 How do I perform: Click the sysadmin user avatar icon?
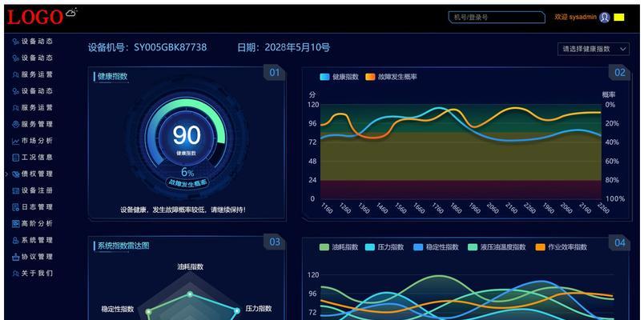(x=604, y=18)
